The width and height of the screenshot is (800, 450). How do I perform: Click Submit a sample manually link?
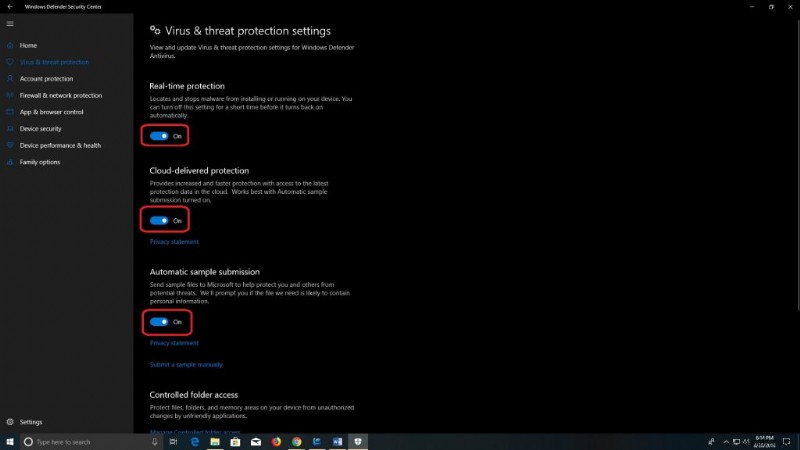coord(186,365)
